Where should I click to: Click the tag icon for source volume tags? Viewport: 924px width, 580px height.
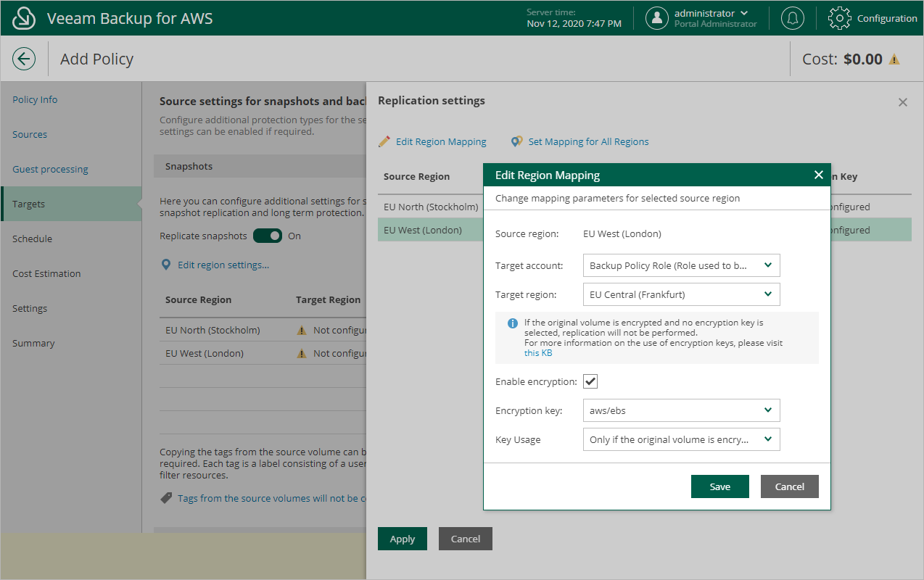166,498
